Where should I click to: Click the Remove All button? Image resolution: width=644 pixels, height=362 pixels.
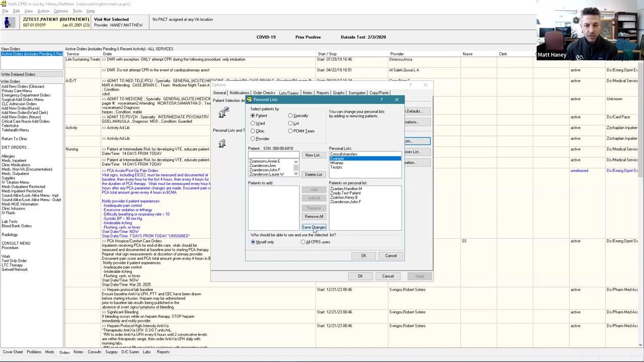[314, 217]
